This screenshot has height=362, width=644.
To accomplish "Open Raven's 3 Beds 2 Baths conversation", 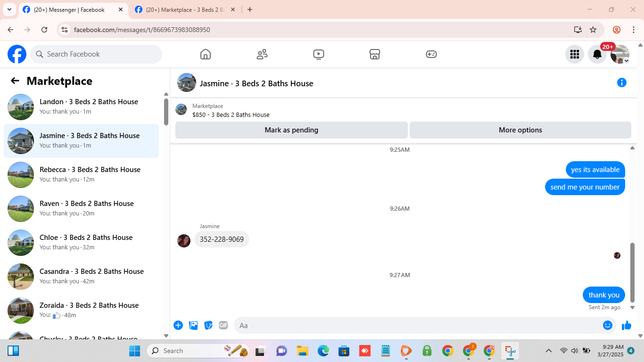I will click(x=81, y=209).
